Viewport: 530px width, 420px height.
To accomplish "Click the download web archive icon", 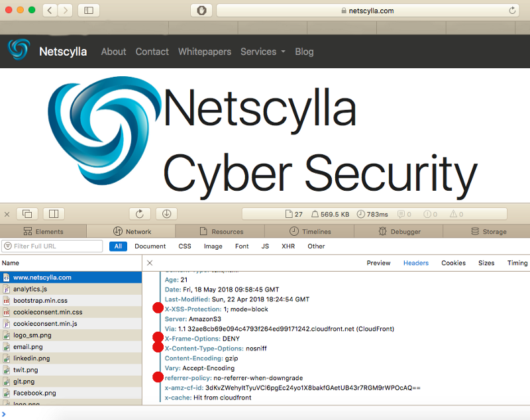I will pos(166,214).
